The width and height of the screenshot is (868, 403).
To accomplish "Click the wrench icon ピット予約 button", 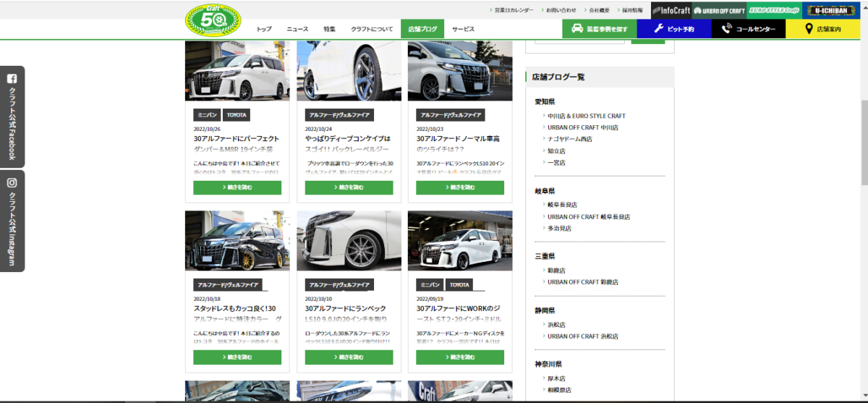I will pos(674,29).
